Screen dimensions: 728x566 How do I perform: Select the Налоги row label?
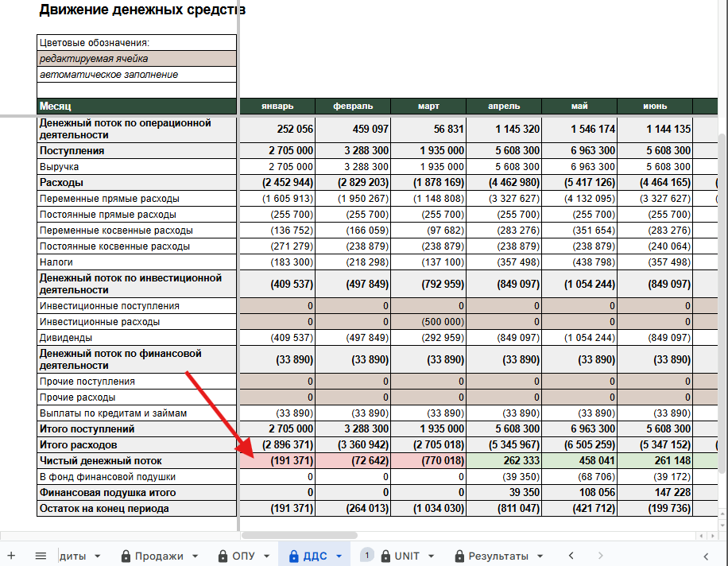(137, 262)
